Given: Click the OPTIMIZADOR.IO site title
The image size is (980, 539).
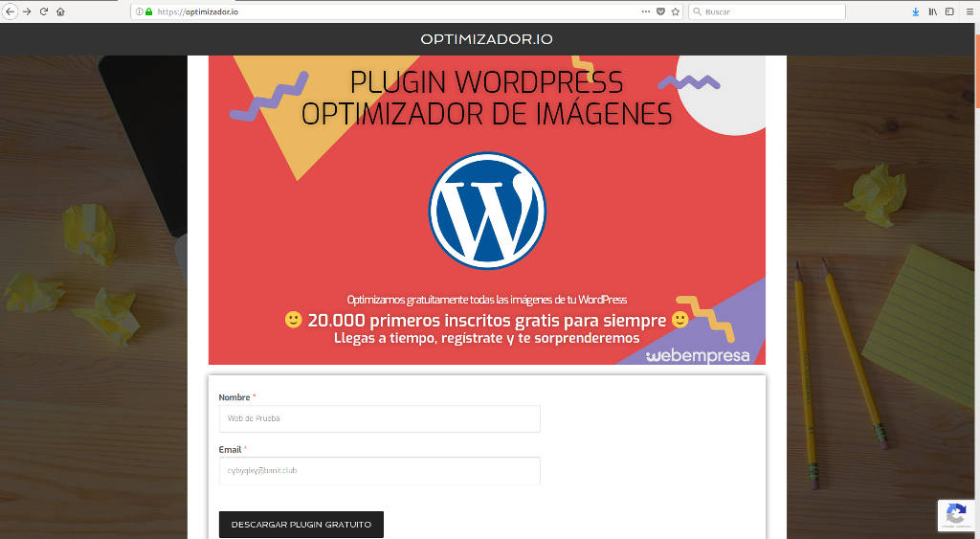Looking at the screenshot, I should 487,39.
